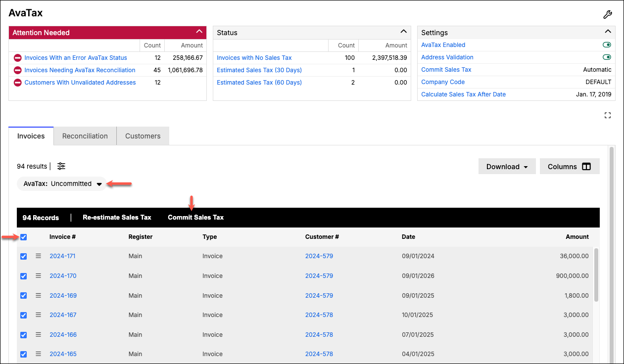Uncheck the checkbox for invoice 2024-170
The width and height of the screenshot is (624, 364).
point(23,276)
